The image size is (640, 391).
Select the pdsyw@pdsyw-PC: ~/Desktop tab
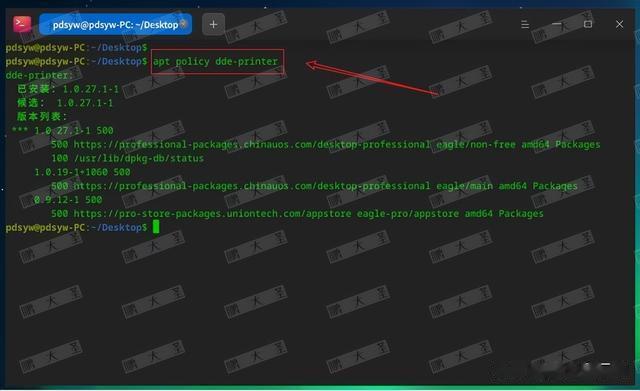coord(115,24)
